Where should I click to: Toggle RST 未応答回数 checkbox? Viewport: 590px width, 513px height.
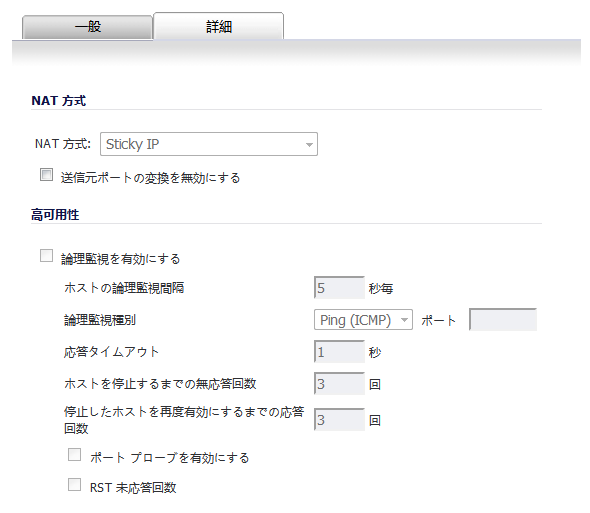pos(75,484)
